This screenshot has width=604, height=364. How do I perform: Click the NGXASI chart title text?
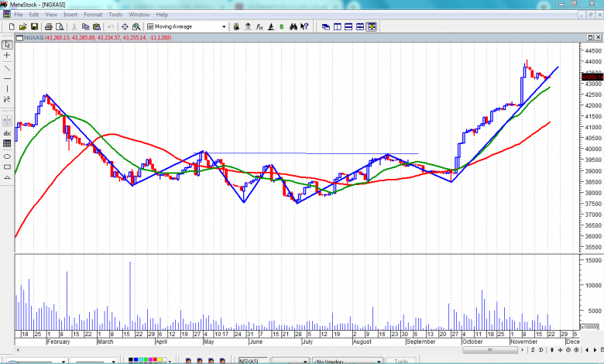click(34, 37)
